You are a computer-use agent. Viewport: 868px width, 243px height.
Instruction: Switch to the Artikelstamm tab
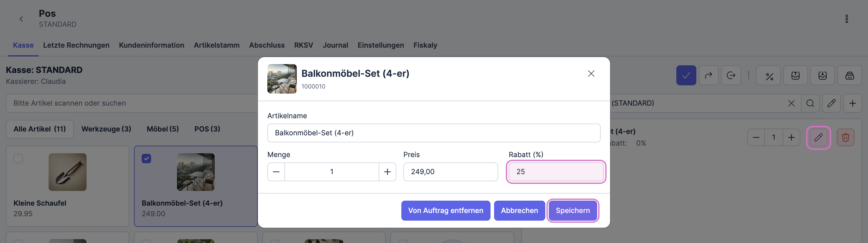point(216,45)
